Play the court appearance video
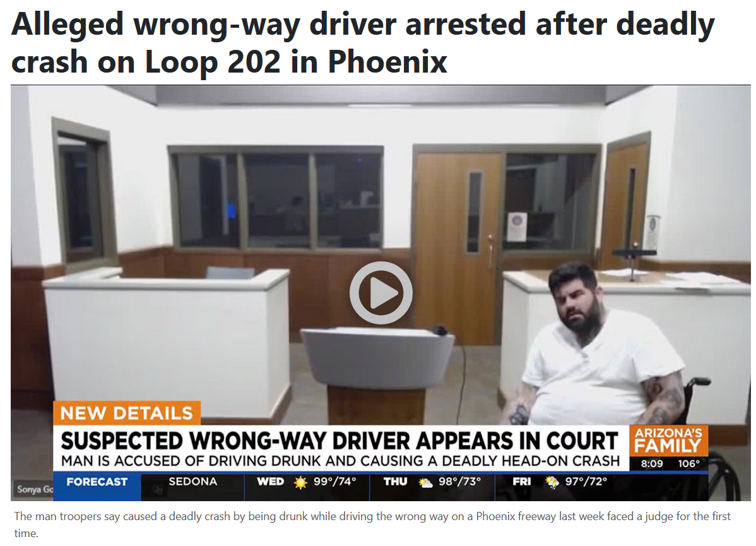Image resolution: width=756 pixels, height=546 pixels. point(381,293)
